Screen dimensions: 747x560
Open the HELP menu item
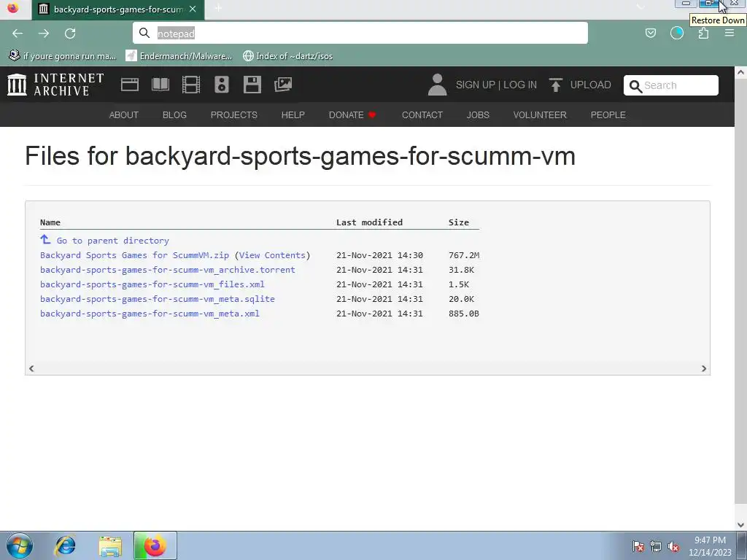click(293, 114)
